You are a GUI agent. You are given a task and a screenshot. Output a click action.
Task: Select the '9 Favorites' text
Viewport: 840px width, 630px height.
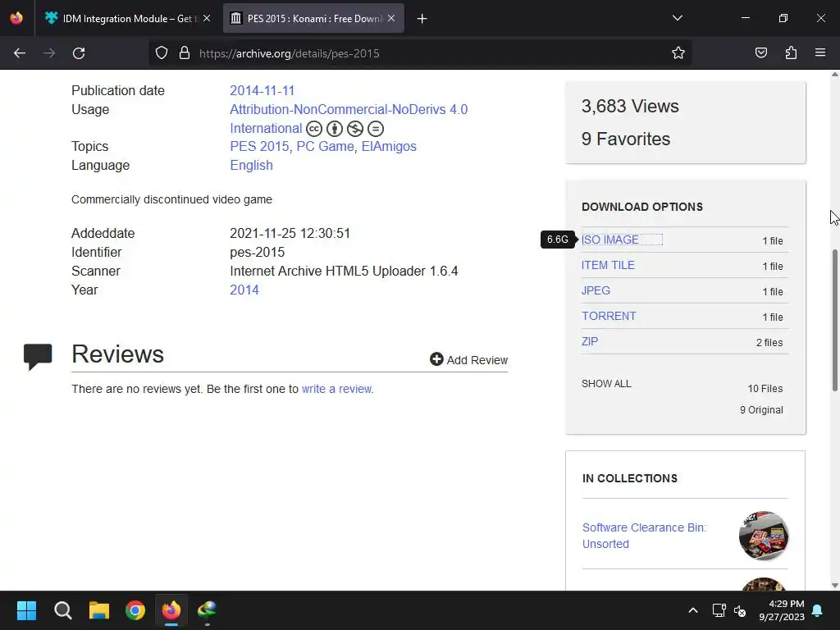(x=626, y=139)
